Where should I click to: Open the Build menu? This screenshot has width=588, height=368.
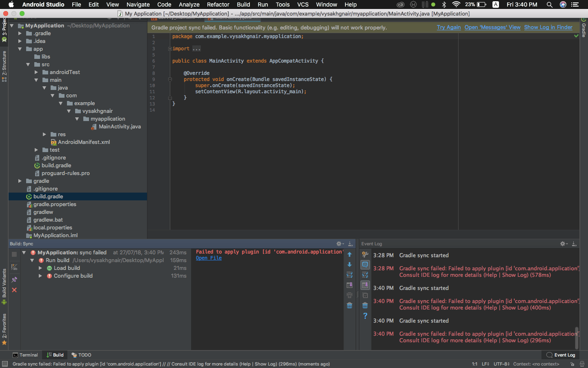coord(243,4)
